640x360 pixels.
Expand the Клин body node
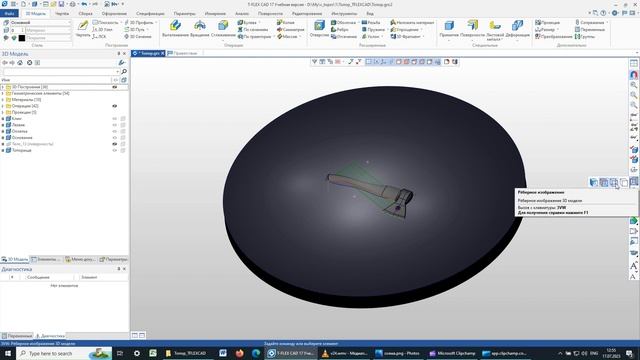pos(3,118)
